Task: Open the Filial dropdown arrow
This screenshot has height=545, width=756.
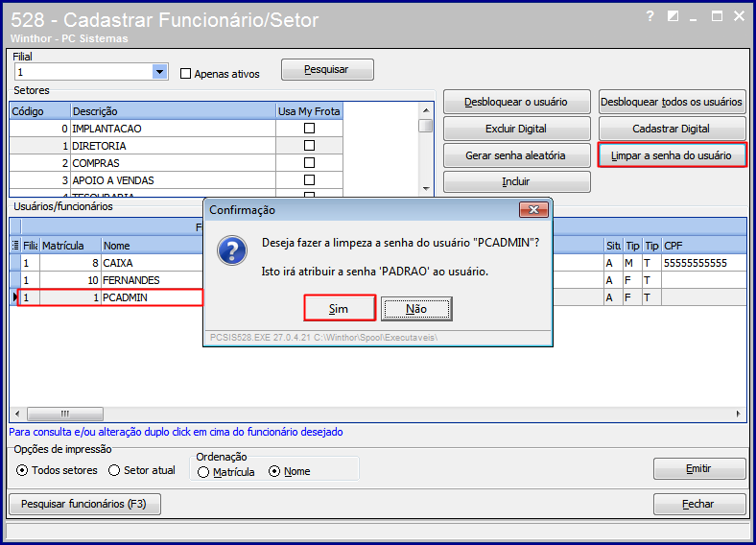Action: [159, 72]
